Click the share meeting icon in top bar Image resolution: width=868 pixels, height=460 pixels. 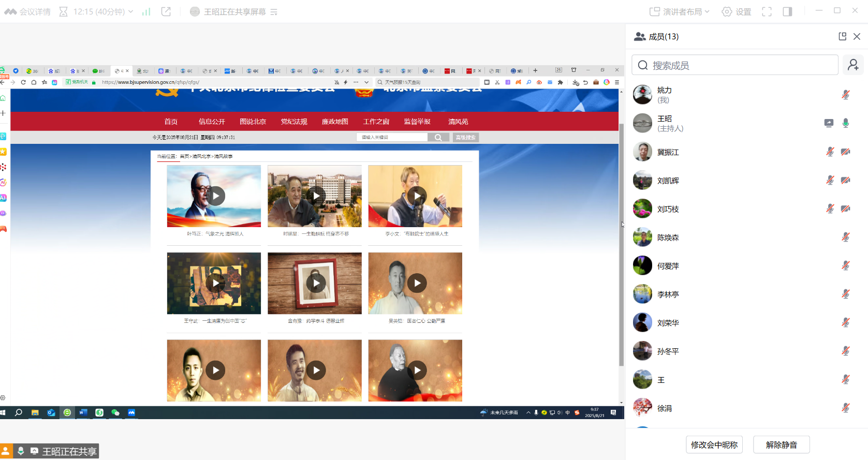166,11
